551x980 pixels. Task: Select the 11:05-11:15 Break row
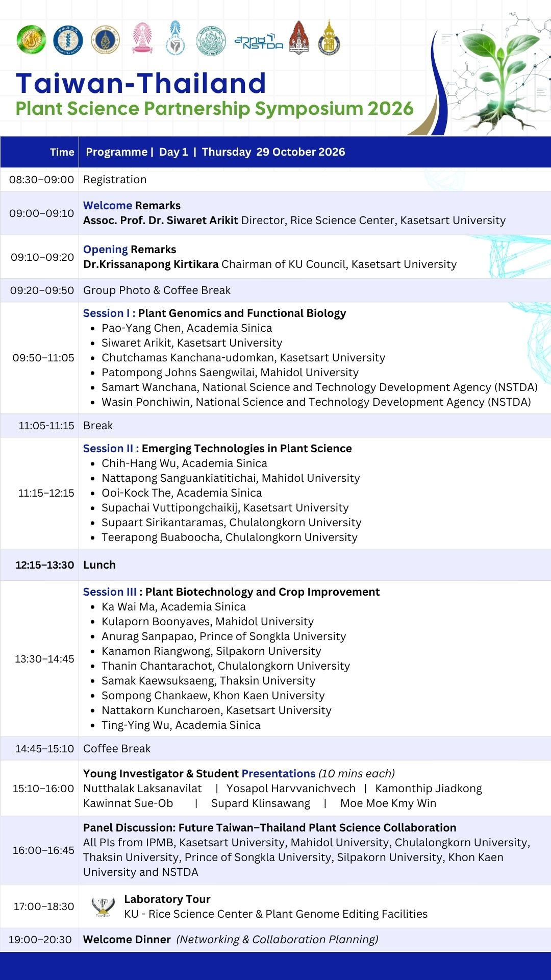pyautogui.click(x=275, y=426)
